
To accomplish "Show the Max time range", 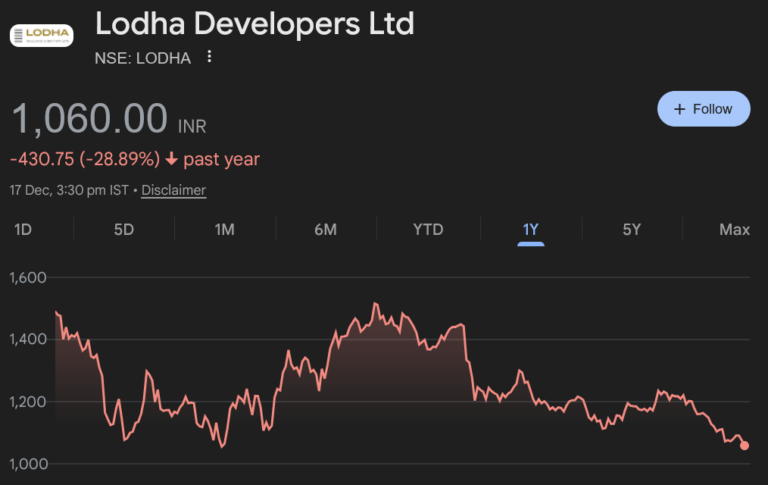I will pyautogui.click(x=734, y=230).
